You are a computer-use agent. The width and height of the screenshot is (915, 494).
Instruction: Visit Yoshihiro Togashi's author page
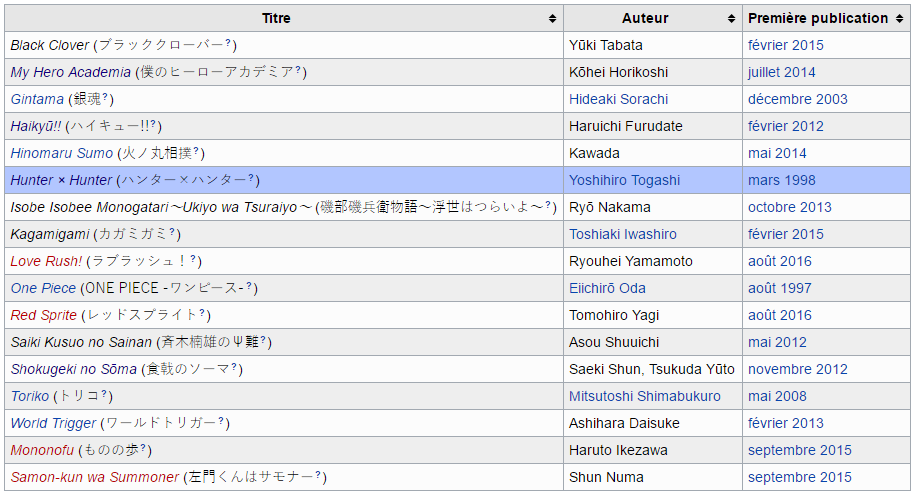(x=624, y=180)
